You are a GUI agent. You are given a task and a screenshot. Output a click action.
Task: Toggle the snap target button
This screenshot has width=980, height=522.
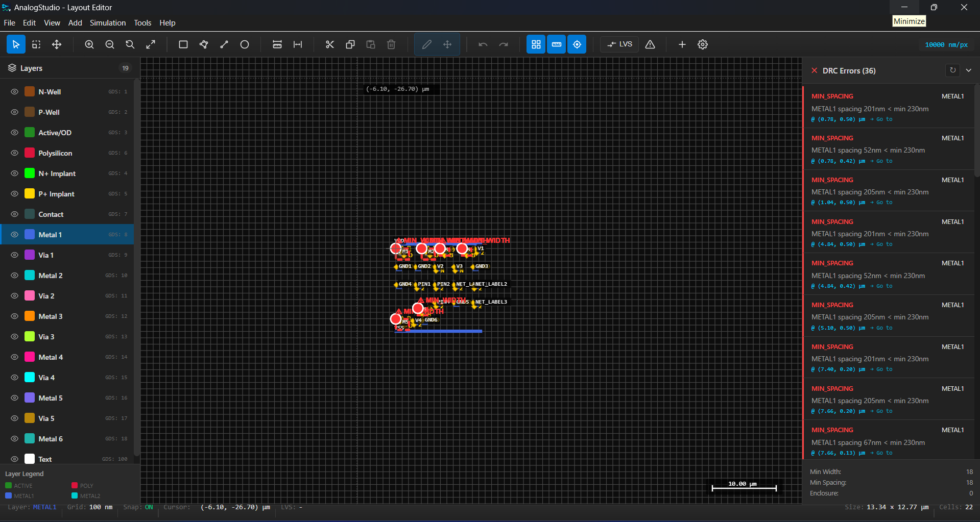click(x=577, y=44)
